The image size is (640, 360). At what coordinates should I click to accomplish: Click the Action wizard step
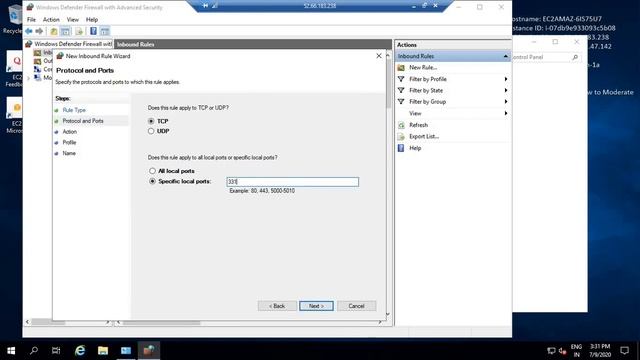click(x=69, y=132)
